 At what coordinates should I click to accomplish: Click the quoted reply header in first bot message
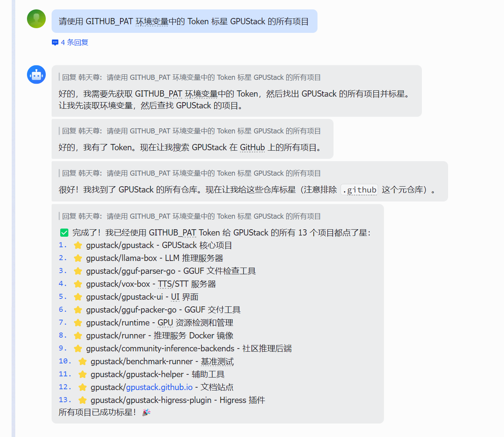pyautogui.click(x=191, y=77)
